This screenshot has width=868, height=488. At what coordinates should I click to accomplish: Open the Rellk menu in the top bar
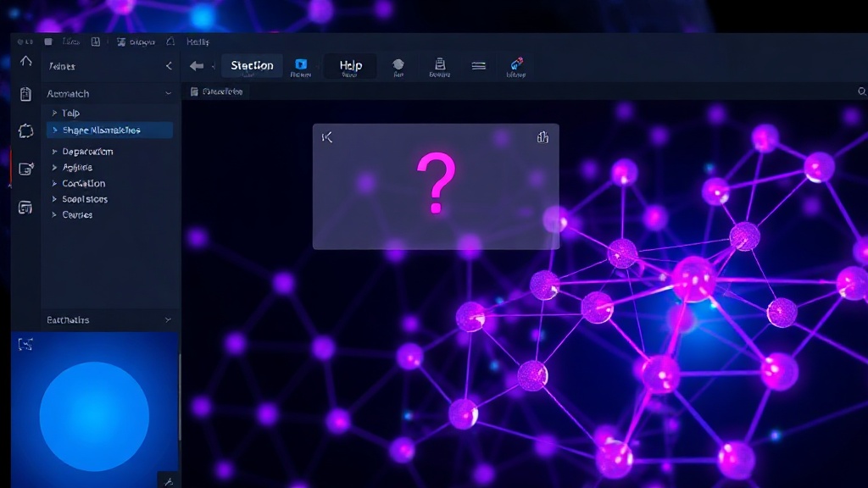click(x=198, y=42)
